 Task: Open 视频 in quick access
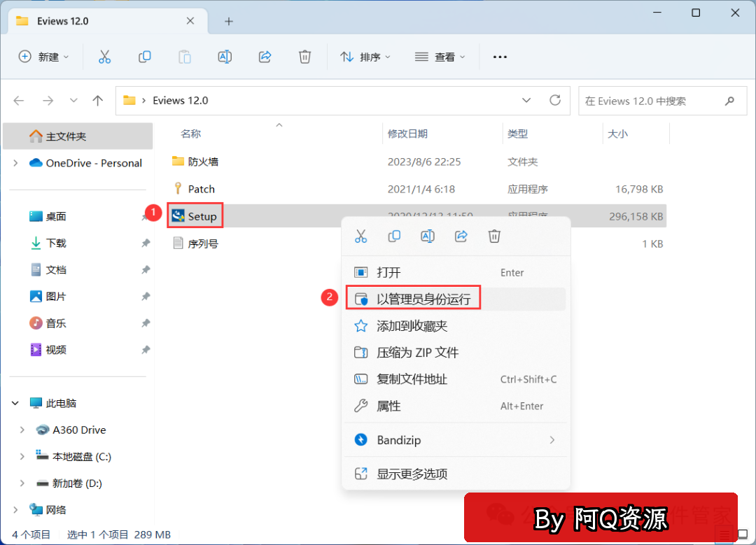(x=56, y=350)
